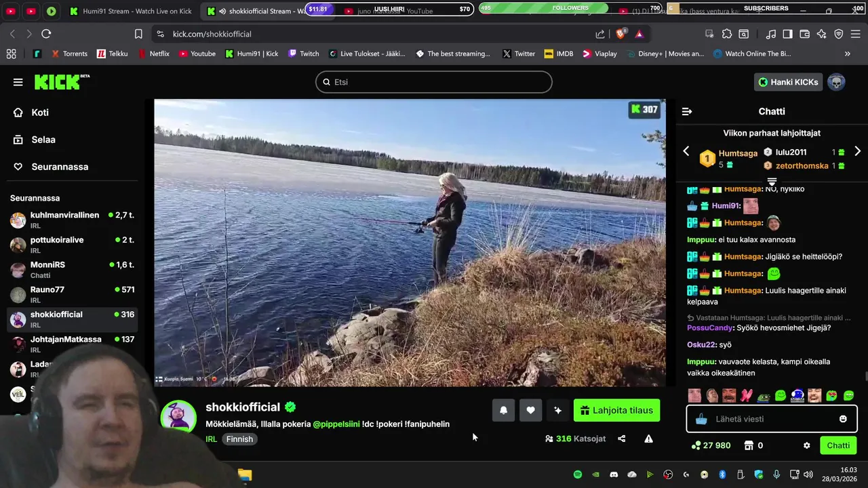Screen dimensions: 868x488
Task: Open Brave Leo AI sparkle icon
Action: (x=822, y=34)
